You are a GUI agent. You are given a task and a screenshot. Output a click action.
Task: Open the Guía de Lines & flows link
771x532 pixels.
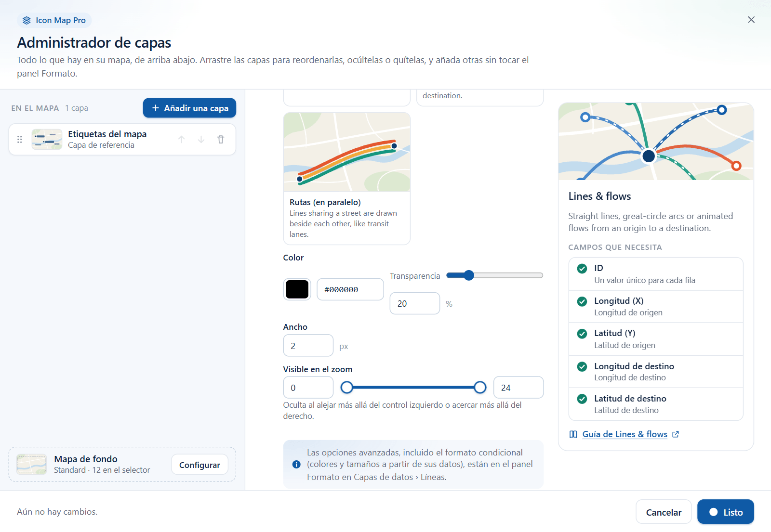tap(625, 434)
